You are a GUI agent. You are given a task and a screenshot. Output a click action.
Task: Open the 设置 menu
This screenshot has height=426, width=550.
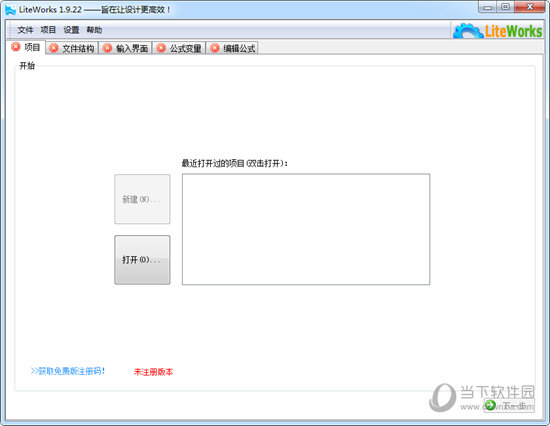pyautogui.click(x=71, y=30)
